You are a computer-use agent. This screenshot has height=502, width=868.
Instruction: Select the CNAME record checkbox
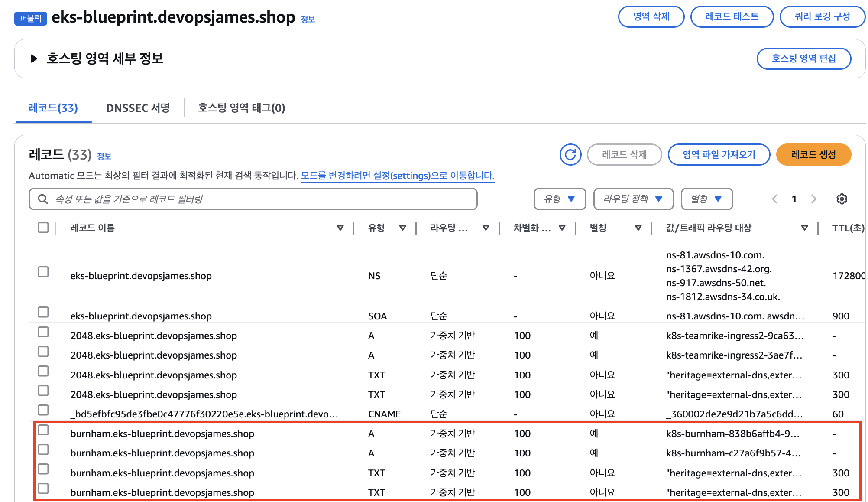[43, 410]
